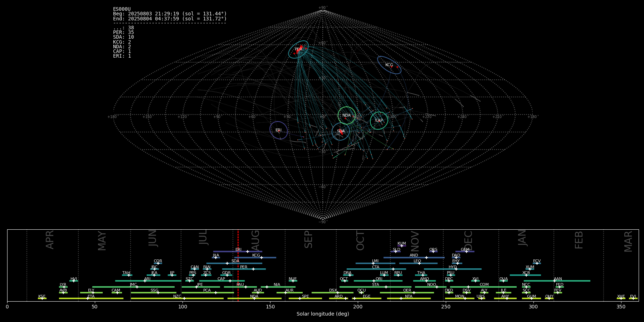Screen dimensions: 644x322
Task: Click the KSE shower label in timeline
Action: tap(42, 297)
